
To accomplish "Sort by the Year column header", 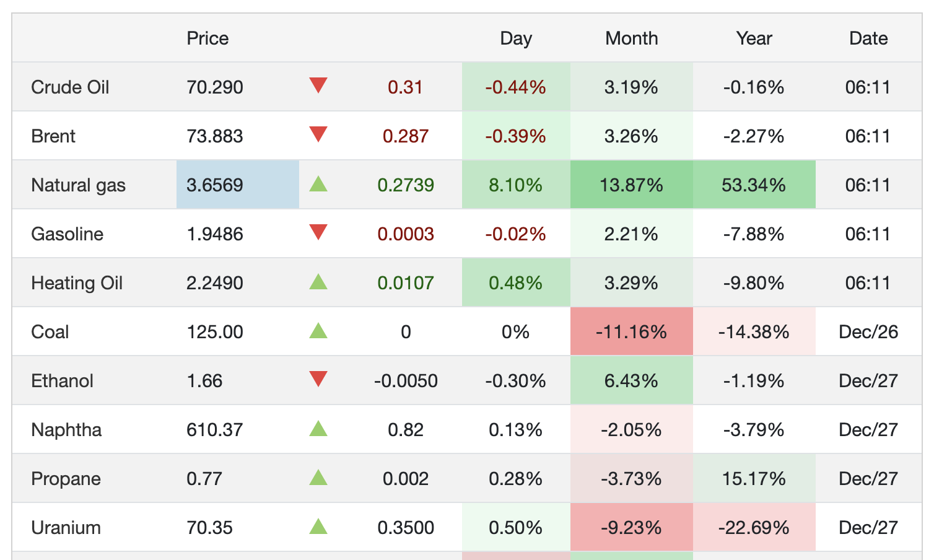I will pos(754,38).
